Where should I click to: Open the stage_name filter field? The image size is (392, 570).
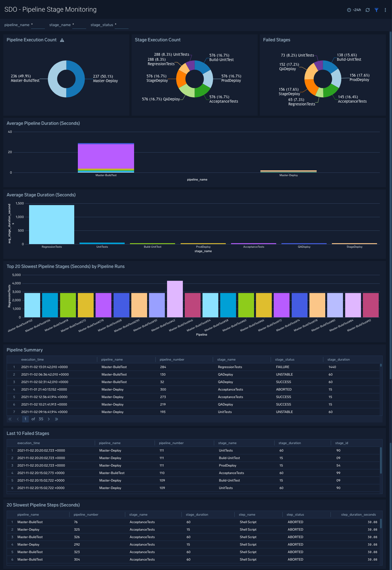pyautogui.click(x=79, y=25)
